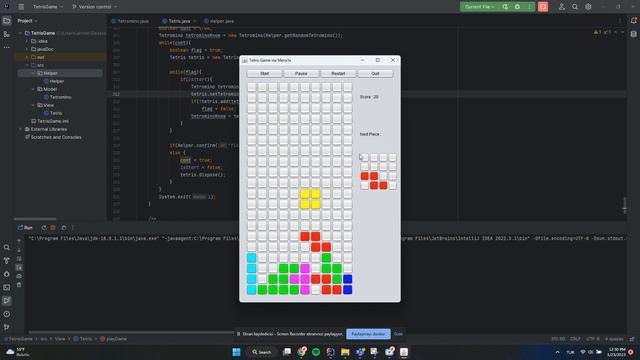Open the Notifications bell icon
Image resolution: width=640 pixels, height=360 pixels.
(x=633, y=20)
